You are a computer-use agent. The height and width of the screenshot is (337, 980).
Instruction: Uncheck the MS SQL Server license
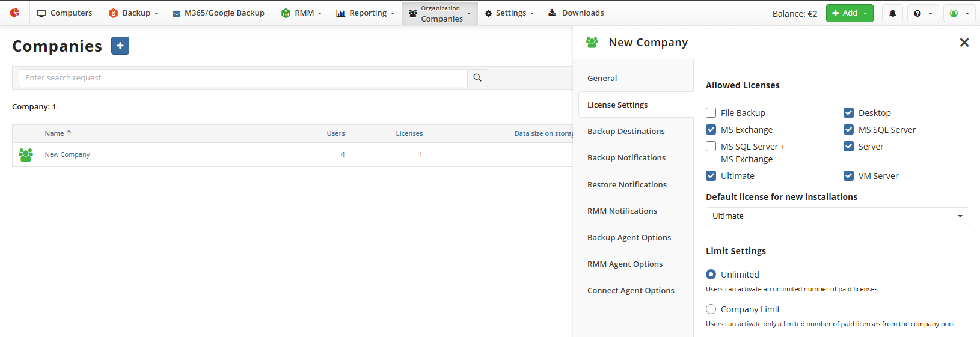pyautogui.click(x=848, y=130)
